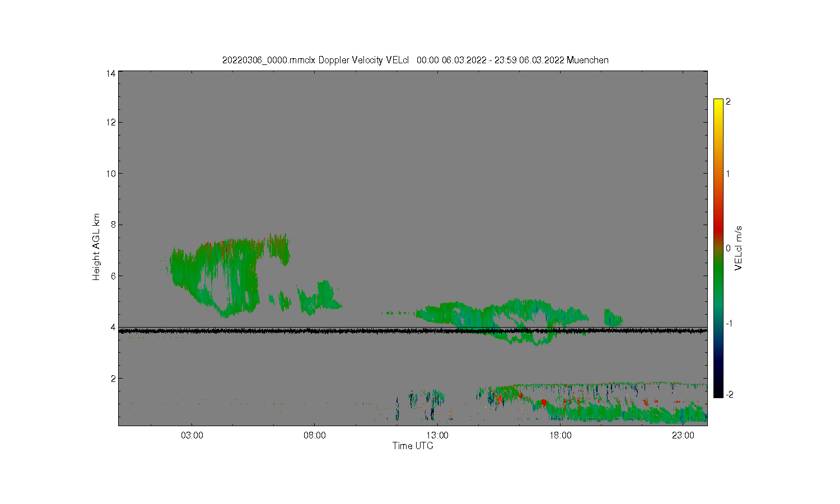Click the height tick label "12"

tap(110, 123)
